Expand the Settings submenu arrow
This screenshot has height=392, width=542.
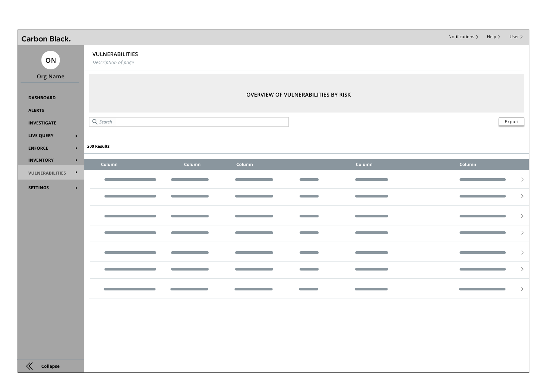point(76,188)
